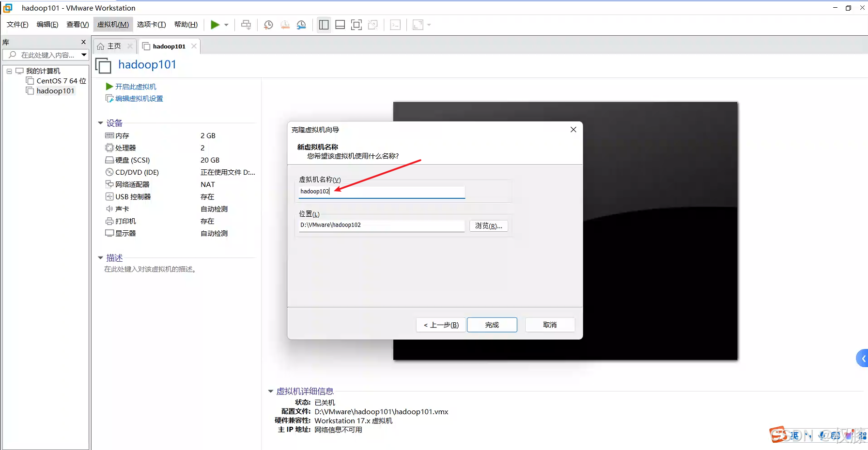Collapse the 虚拟机详细信息 section

coord(271,391)
